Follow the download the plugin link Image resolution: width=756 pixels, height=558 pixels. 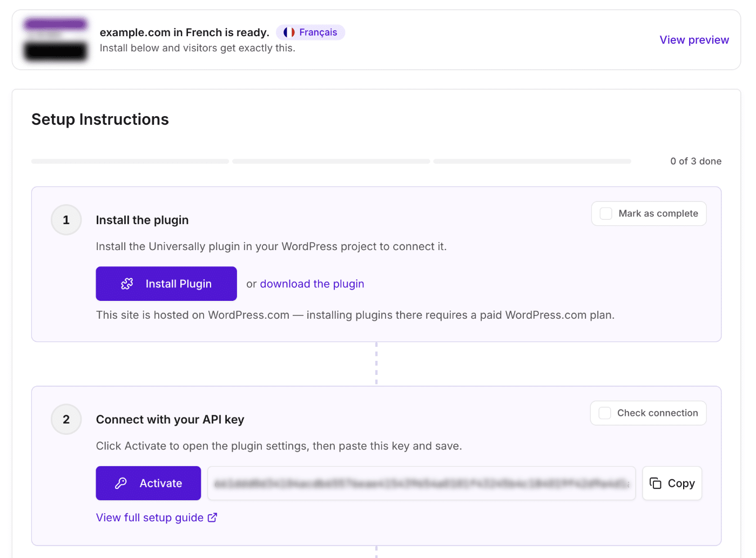pyautogui.click(x=312, y=284)
